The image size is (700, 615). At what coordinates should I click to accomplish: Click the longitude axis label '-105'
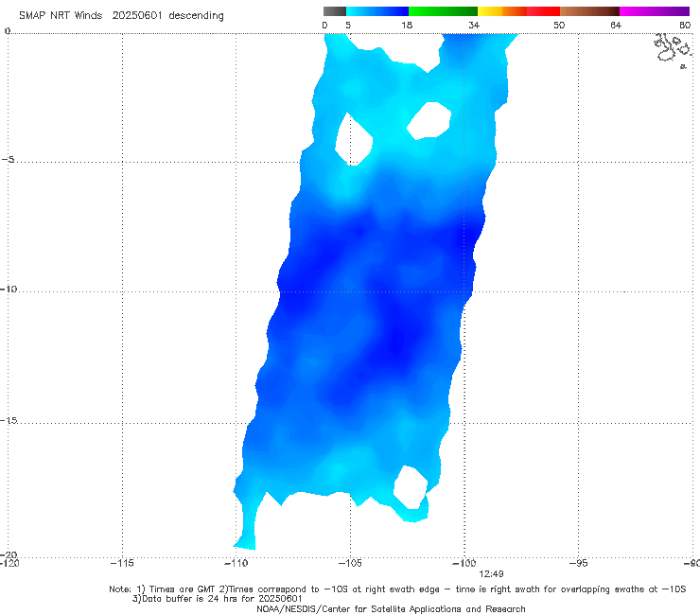pyautogui.click(x=350, y=563)
